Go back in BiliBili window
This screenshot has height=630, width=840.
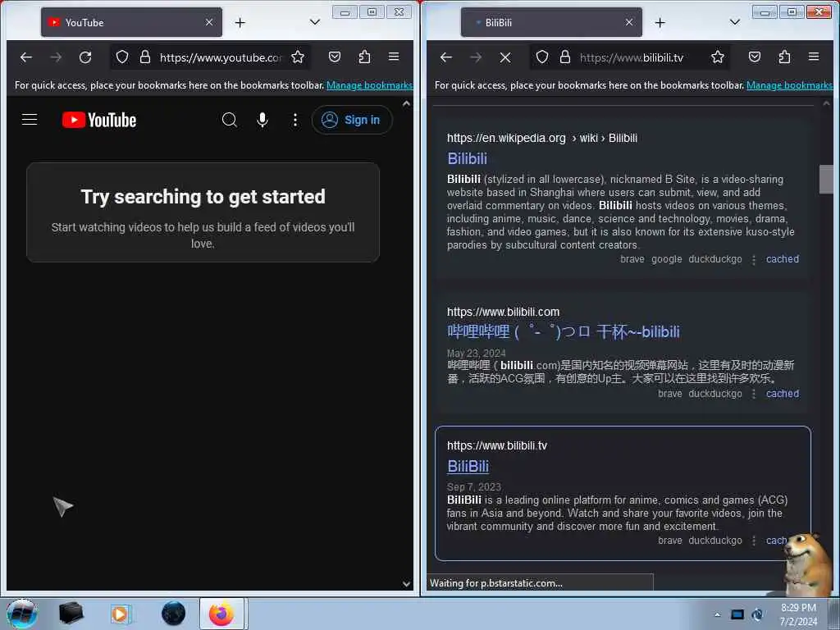pyautogui.click(x=445, y=57)
